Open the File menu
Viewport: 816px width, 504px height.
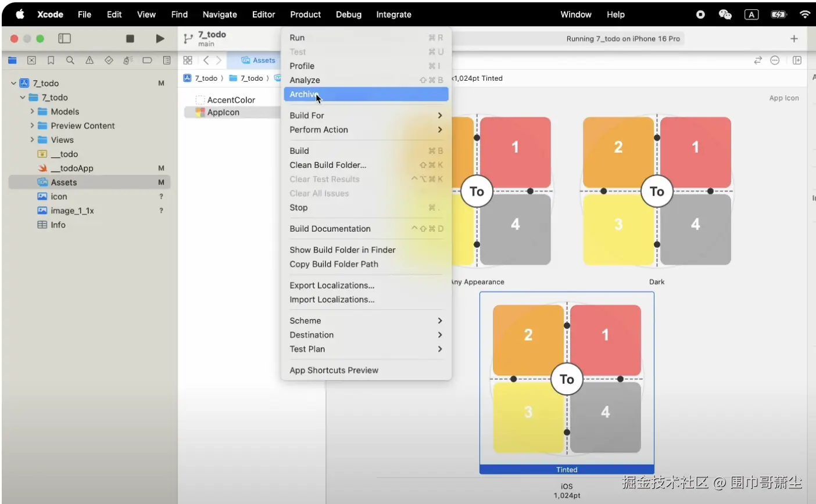click(x=84, y=15)
